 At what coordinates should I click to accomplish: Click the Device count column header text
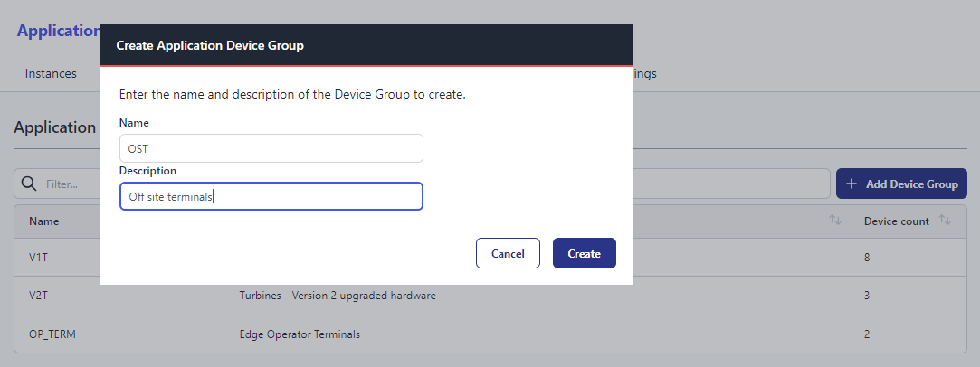point(896,221)
